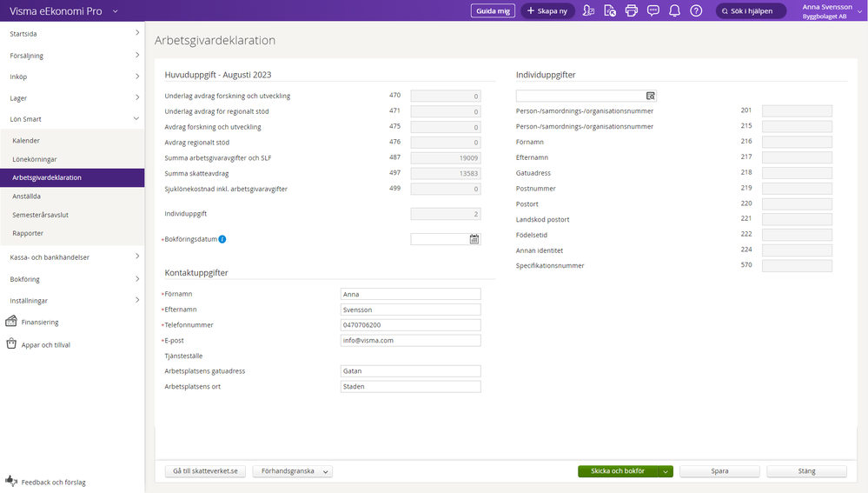Open Lönekörningar in the sidebar
Image resolution: width=868 pixels, height=493 pixels.
(x=35, y=159)
